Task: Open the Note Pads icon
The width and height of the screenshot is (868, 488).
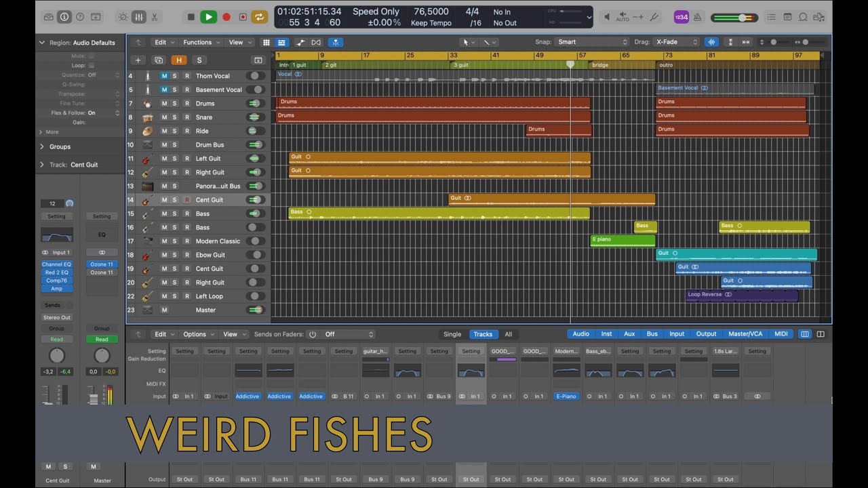Action: click(788, 17)
